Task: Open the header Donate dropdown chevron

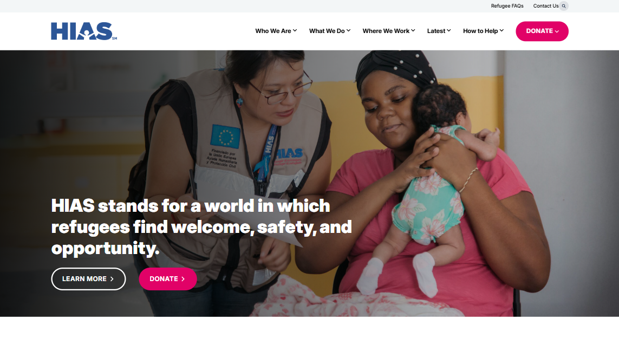Action: tap(557, 31)
